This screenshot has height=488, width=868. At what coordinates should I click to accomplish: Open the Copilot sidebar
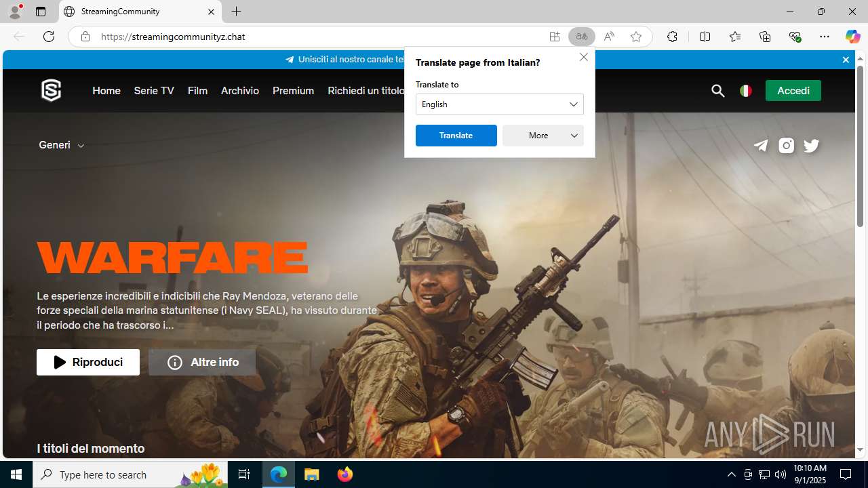click(x=852, y=37)
